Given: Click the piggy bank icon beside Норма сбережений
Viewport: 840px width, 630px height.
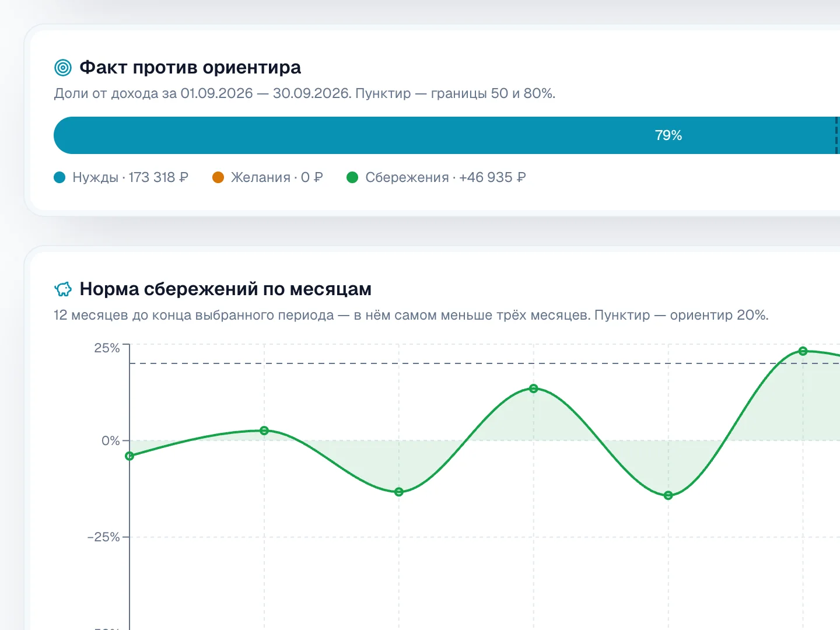Looking at the screenshot, I should (63, 289).
